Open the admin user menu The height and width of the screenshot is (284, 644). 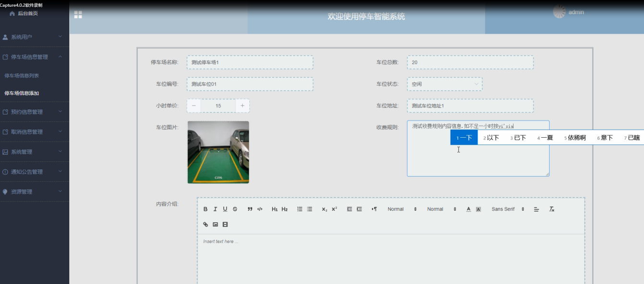(x=576, y=12)
